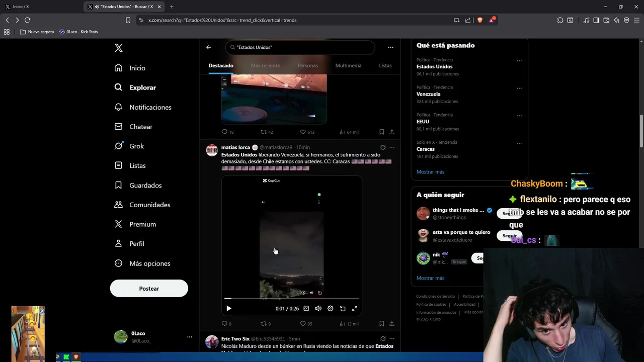Toggle video closed captions

[306, 309]
